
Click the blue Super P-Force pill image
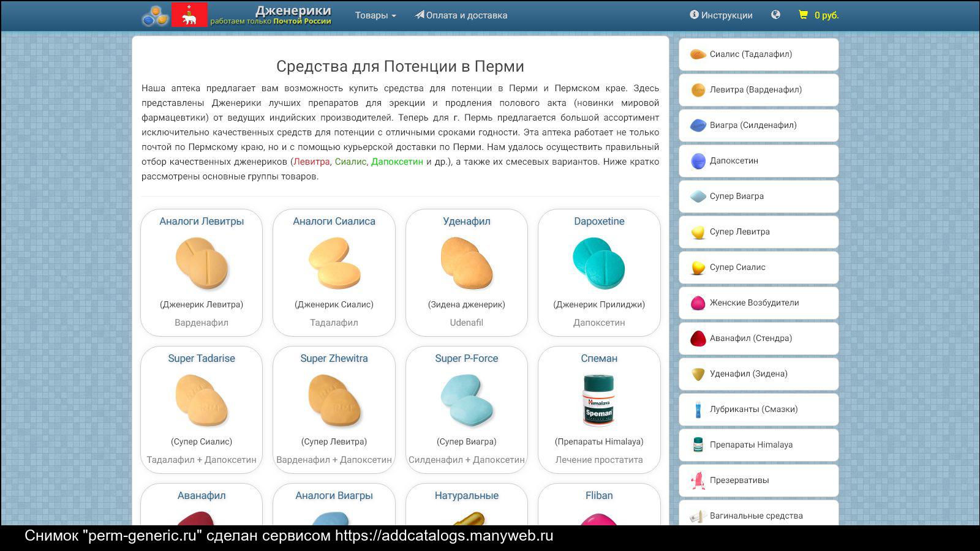click(467, 400)
